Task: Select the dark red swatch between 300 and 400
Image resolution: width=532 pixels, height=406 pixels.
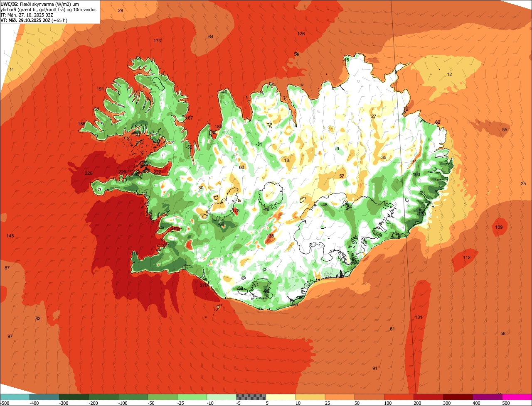Action: pyautogui.click(x=458, y=397)
